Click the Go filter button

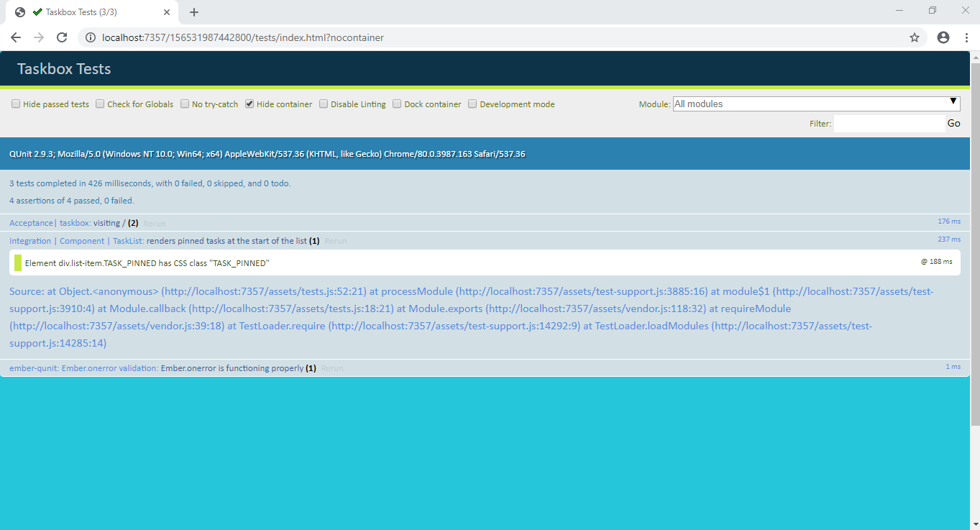(953, 124)
